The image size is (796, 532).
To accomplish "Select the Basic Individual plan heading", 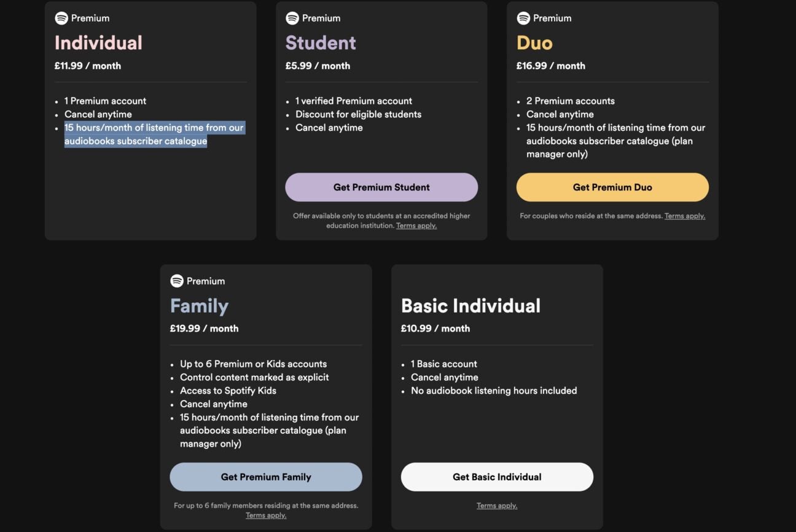I will point(470,305).
